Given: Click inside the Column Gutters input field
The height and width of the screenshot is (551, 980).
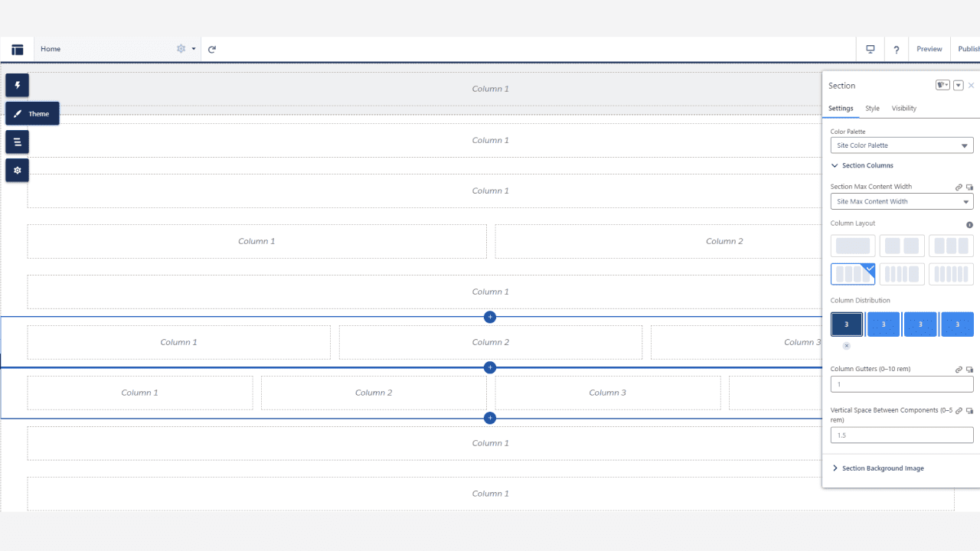Looking at the screenshot, I should click(902, 383).
